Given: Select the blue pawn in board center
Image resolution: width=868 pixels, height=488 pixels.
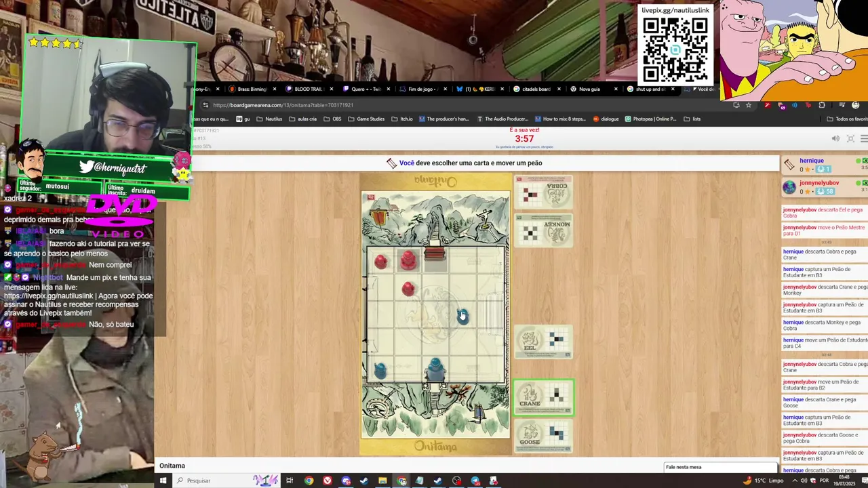Looking at the screenshot, I should [x=462, y=316].
